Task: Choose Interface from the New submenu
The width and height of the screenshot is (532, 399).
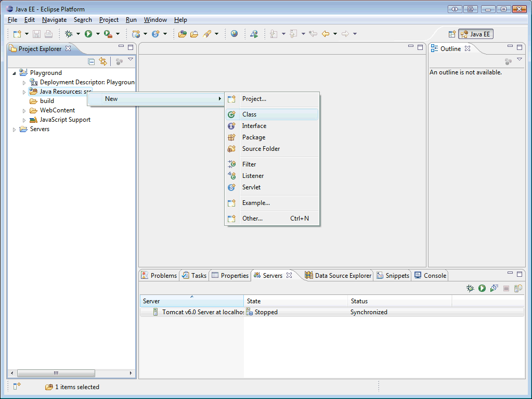Action: pyautogui.click(x=272, y=126)
